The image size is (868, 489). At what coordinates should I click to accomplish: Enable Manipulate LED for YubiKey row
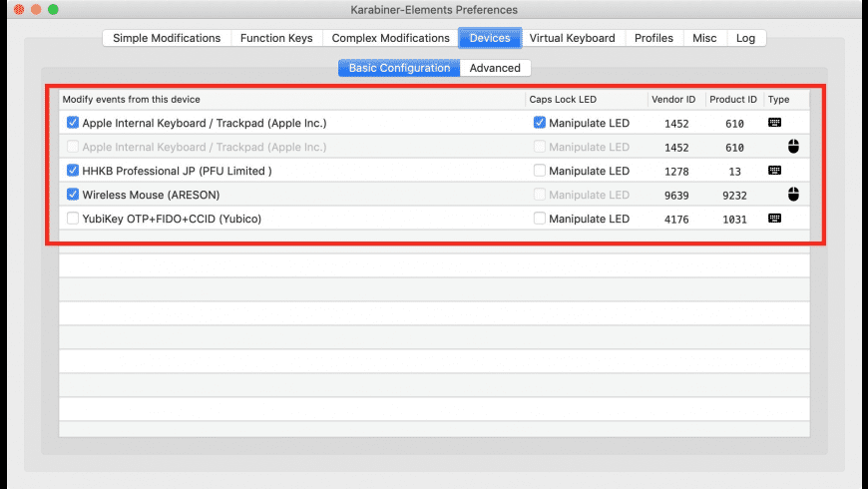[539, 219]
